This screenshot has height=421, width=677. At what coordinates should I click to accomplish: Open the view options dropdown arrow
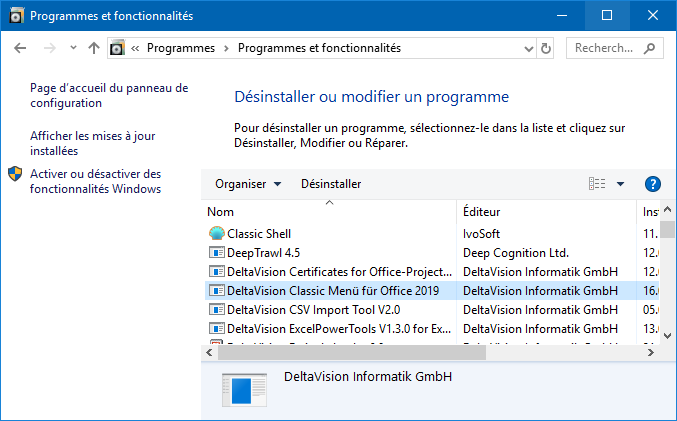pyautogui.click(x=620, y=184)
